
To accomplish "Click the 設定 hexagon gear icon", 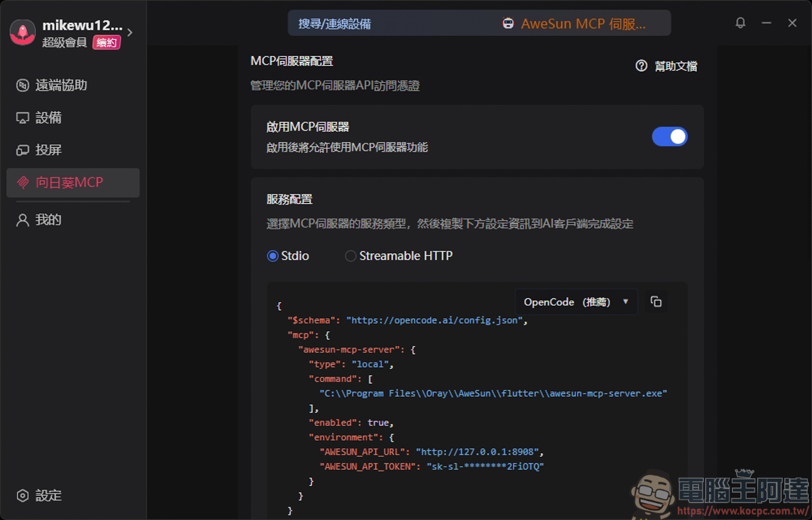I will pyautogui.click(x=23, y=496).
